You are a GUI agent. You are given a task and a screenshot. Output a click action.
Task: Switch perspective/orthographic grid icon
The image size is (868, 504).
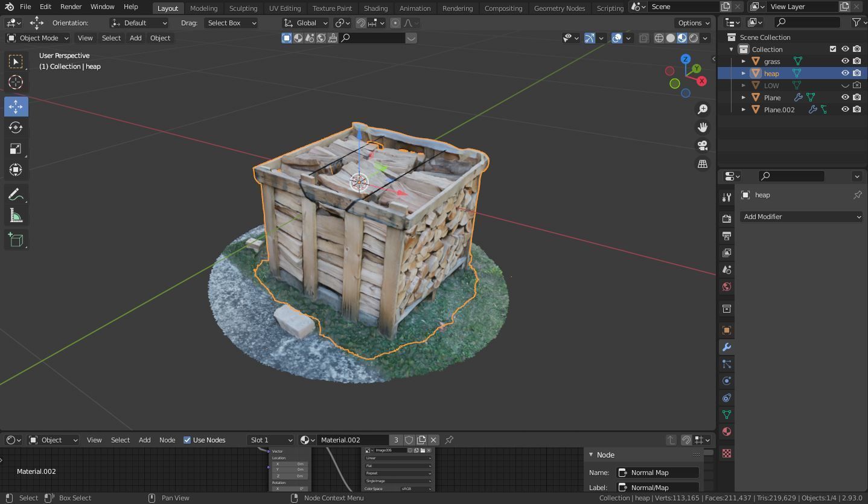[x=703, y=164]
